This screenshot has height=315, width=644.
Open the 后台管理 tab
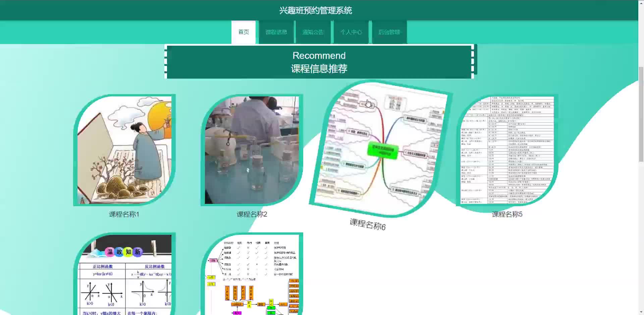389,32
